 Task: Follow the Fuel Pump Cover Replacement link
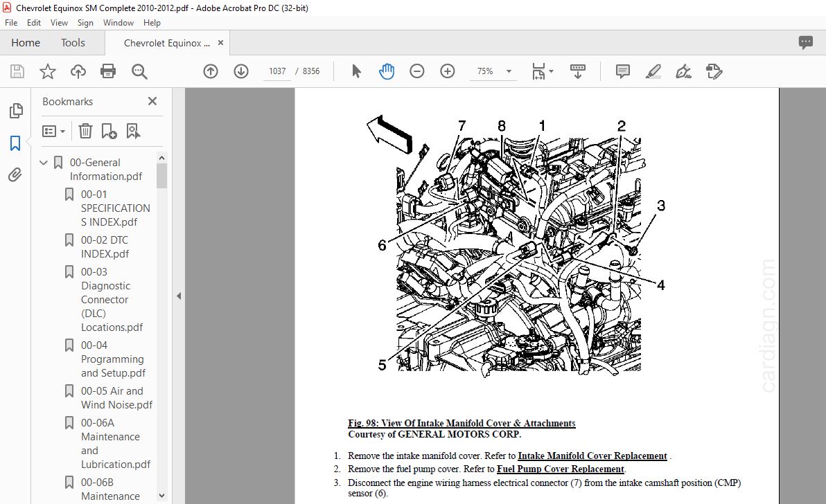560,469
